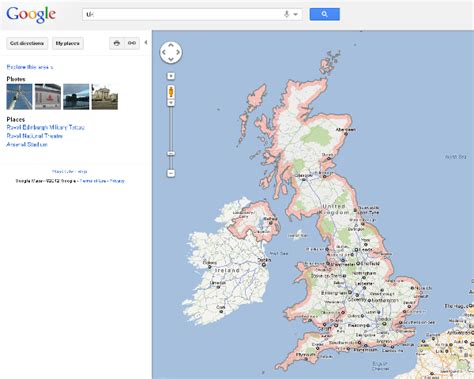Click the microphone voice search icon

click(286, 14)
